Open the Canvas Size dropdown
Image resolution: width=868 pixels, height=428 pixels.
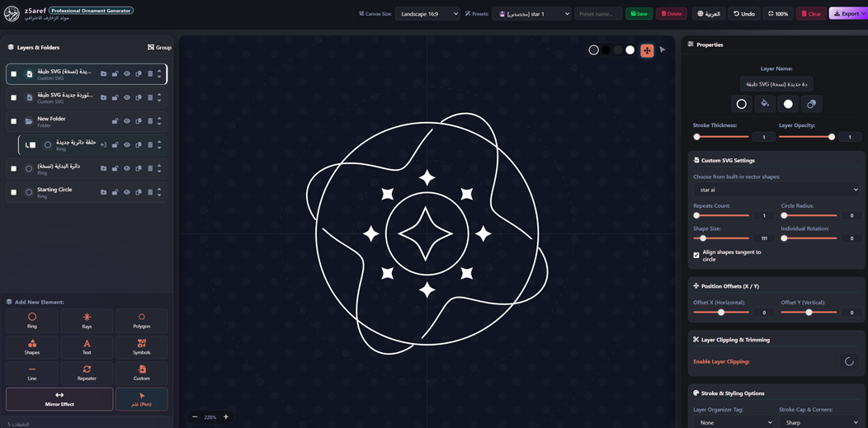click(x=427, y=14)
